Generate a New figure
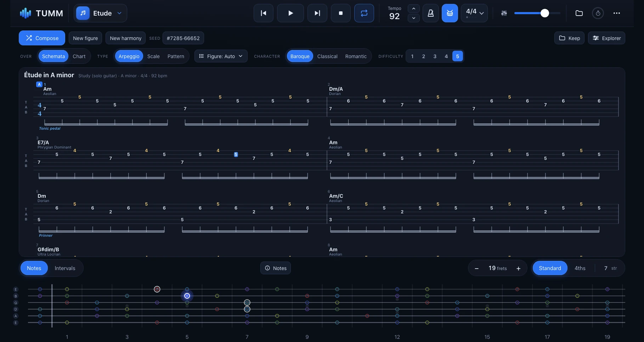 point(85,38)
